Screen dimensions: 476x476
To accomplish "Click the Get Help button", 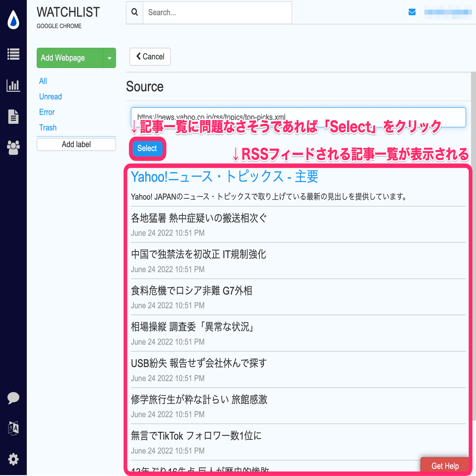I will 445,466.
